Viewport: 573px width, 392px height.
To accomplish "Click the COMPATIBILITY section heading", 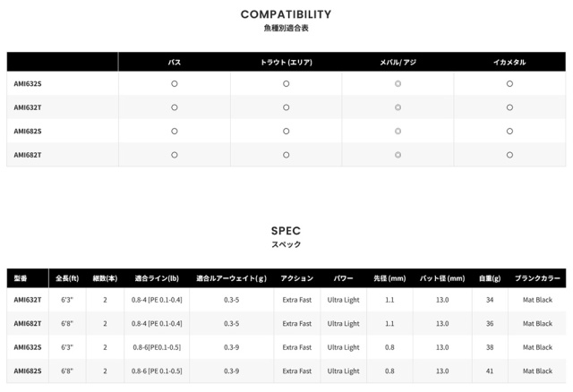I will click(286, 14).
